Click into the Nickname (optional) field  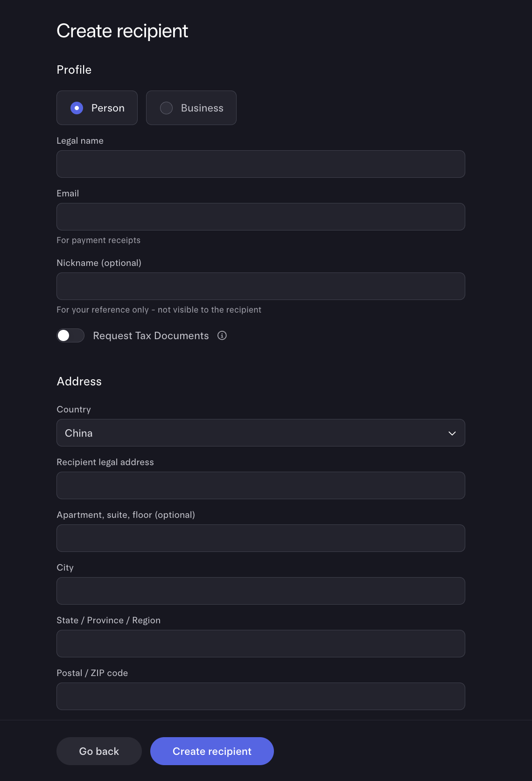(x=261, y=286)
